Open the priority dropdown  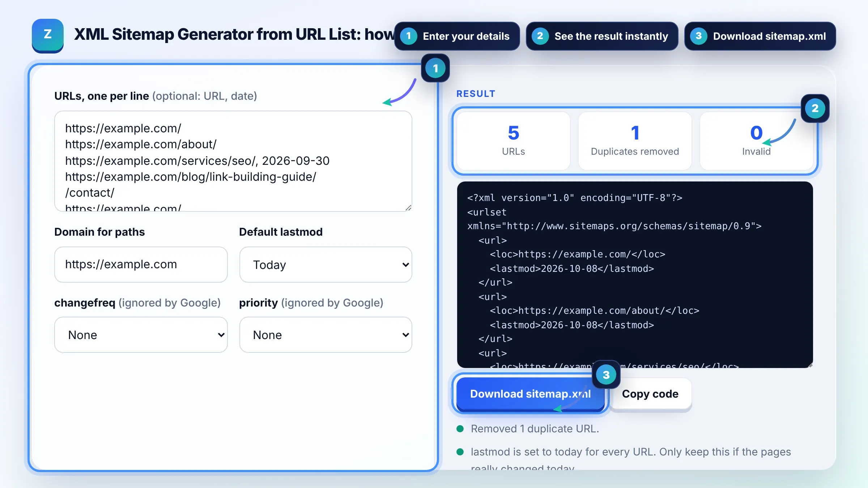coord(325,335)
